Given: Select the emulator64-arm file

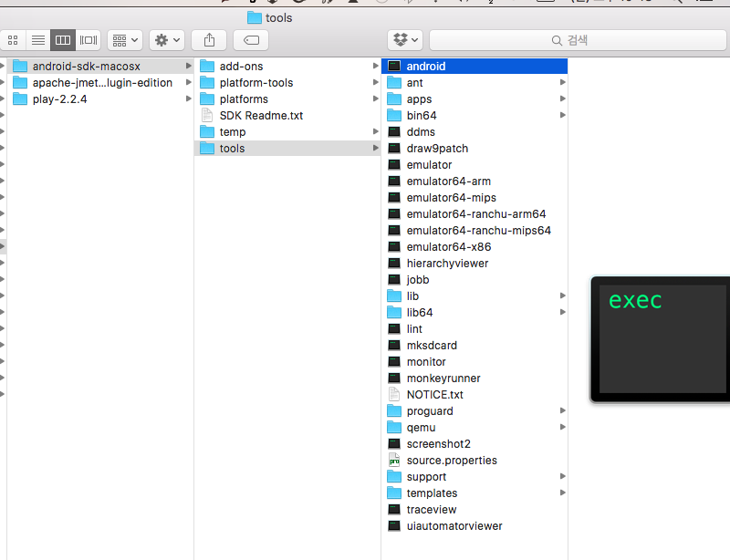Looking at the screenshot, I should pos(474,181).
